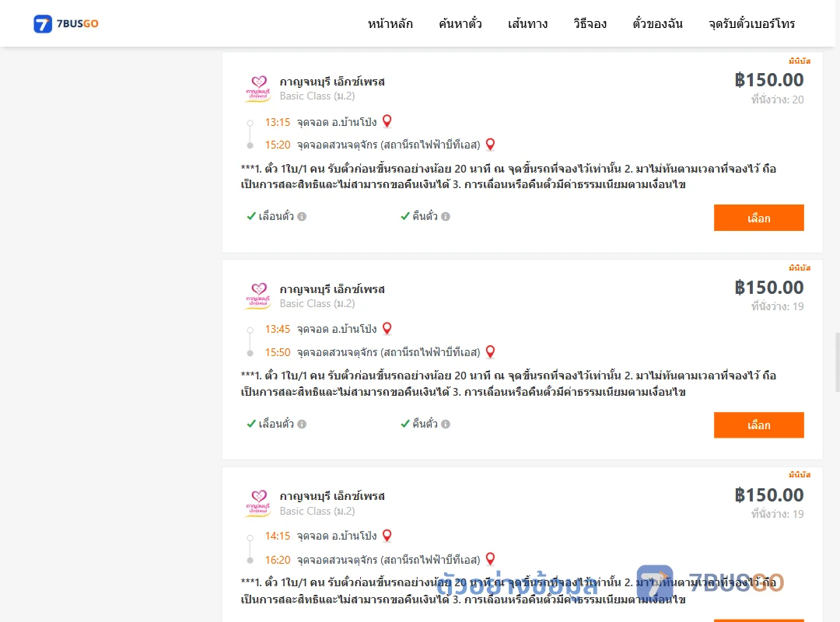The width and height of the screenshot is (840, 622).
Task: Click info icon next to คืนตั๋ว, 13:45 trip
Action: (446, 424)
